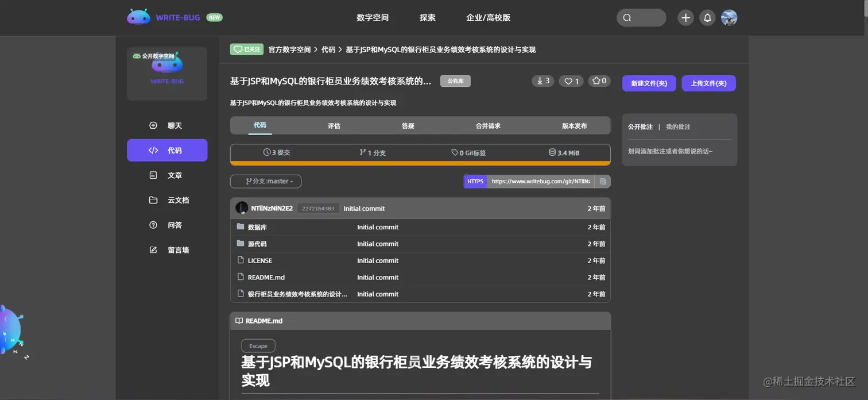Click the 新建文件(夹) button

pos(649,83)
